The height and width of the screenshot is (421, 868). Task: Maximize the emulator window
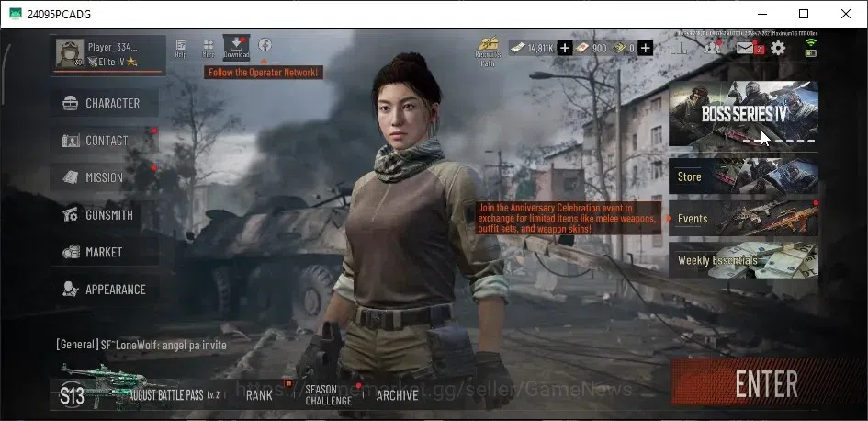[804, 14]
